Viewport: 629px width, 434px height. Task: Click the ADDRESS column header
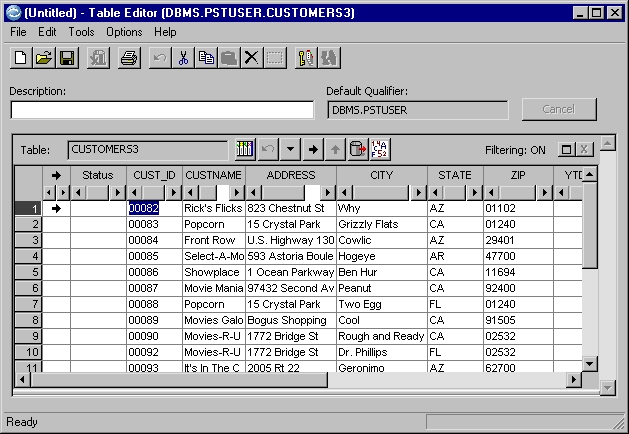pyautogui.click(x=291, y=175)
